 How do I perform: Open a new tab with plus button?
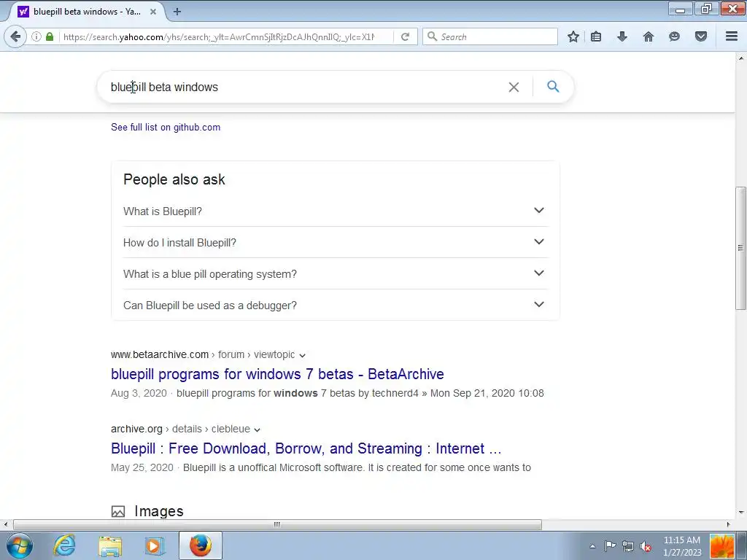tap(177, 12)
